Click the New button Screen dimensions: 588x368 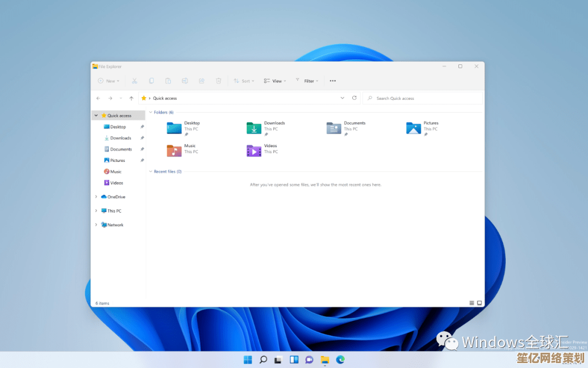pyautogui.click(x=108, y=81)
